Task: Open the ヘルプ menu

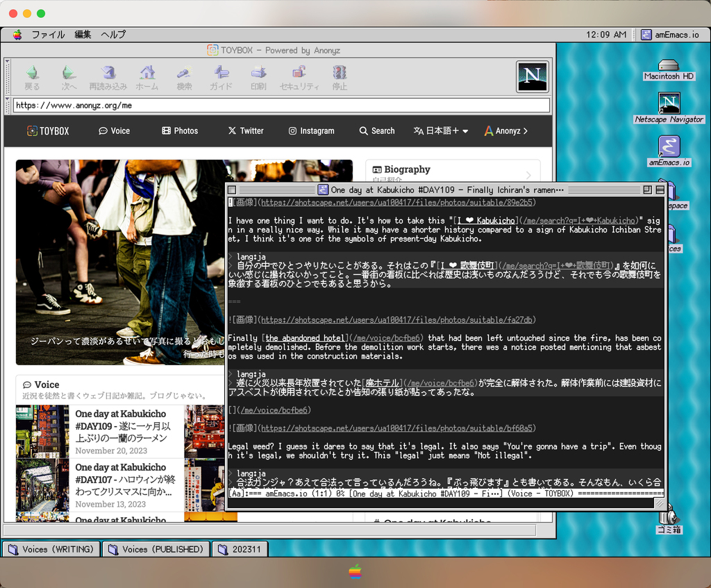Action: click(x=113, y=35)
